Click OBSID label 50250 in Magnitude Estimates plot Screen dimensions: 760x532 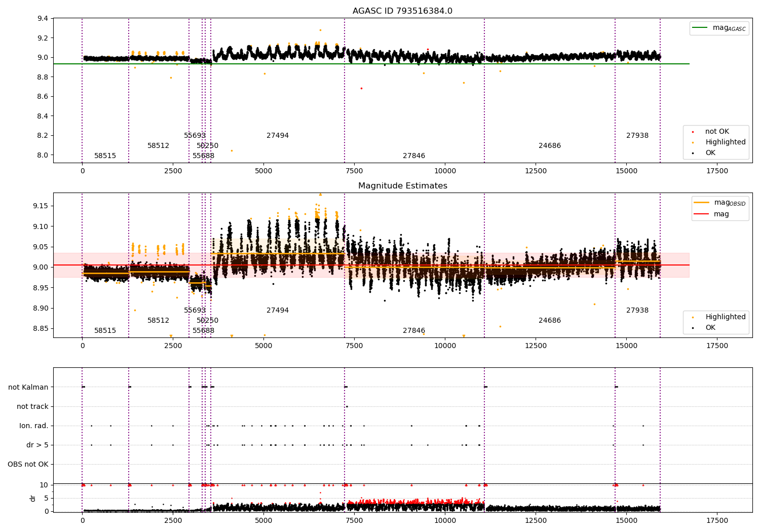207,321
